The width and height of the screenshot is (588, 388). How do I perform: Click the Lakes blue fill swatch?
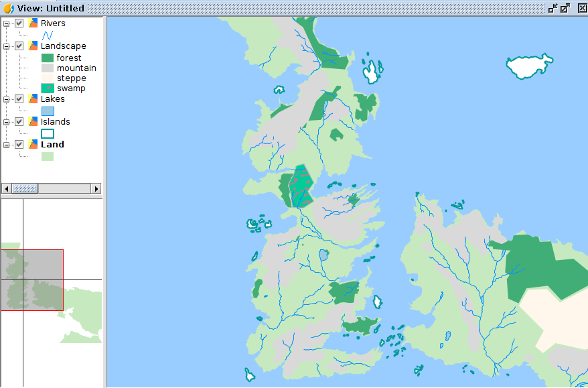tap(48, 111)
